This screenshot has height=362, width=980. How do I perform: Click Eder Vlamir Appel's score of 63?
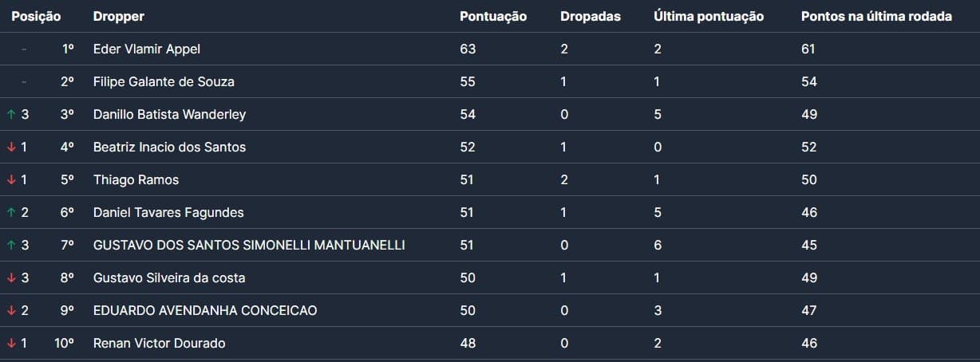[468, 49]
